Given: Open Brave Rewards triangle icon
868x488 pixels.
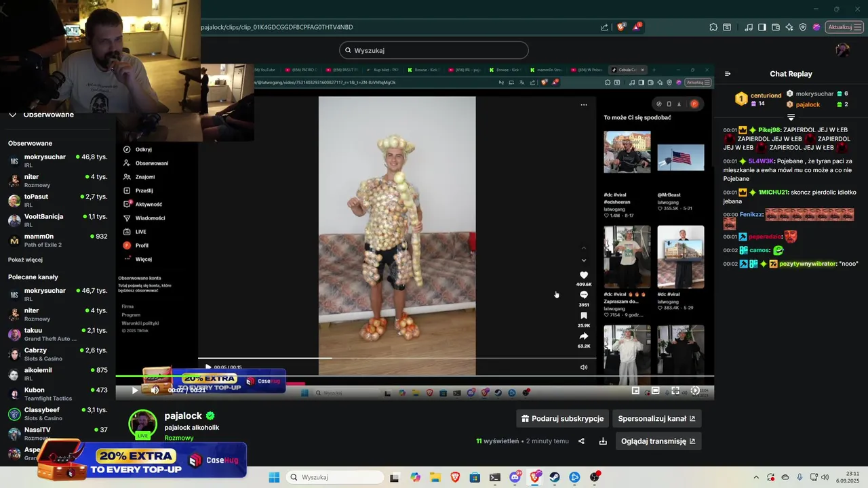Looking at the screenshot, I should (637, 27).
